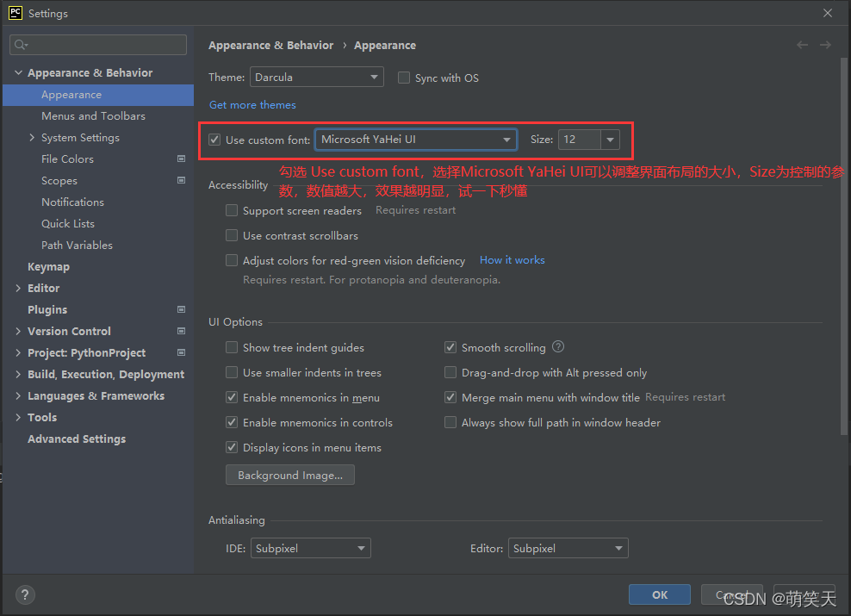851x616 pixels.
Task: Click the forward navigation arrow icon
Action: (x=825, y=45)
